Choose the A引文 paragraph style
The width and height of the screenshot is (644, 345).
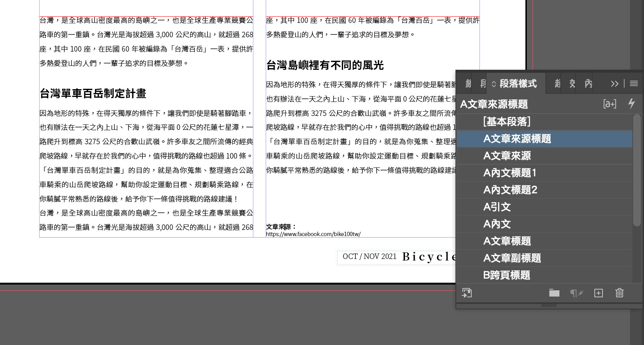[497, 207]
